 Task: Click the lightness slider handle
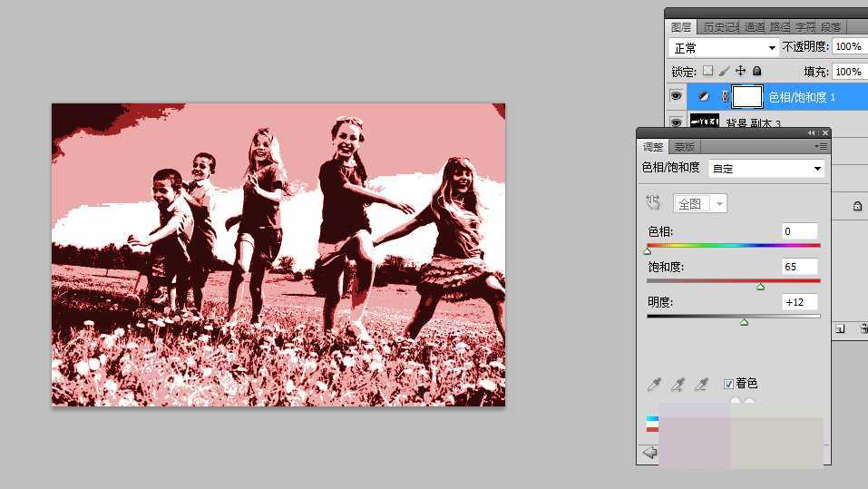tap(744, 322)
